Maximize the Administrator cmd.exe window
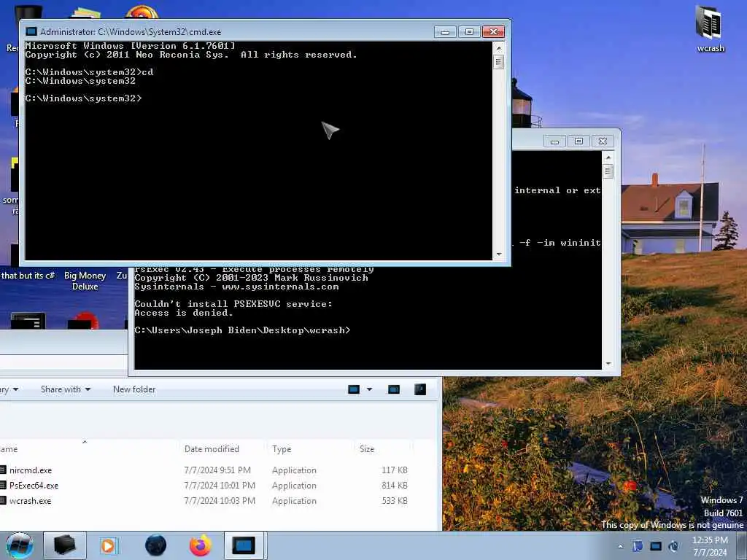The width and height of the screenshot is (747, 560). point(469,32)
